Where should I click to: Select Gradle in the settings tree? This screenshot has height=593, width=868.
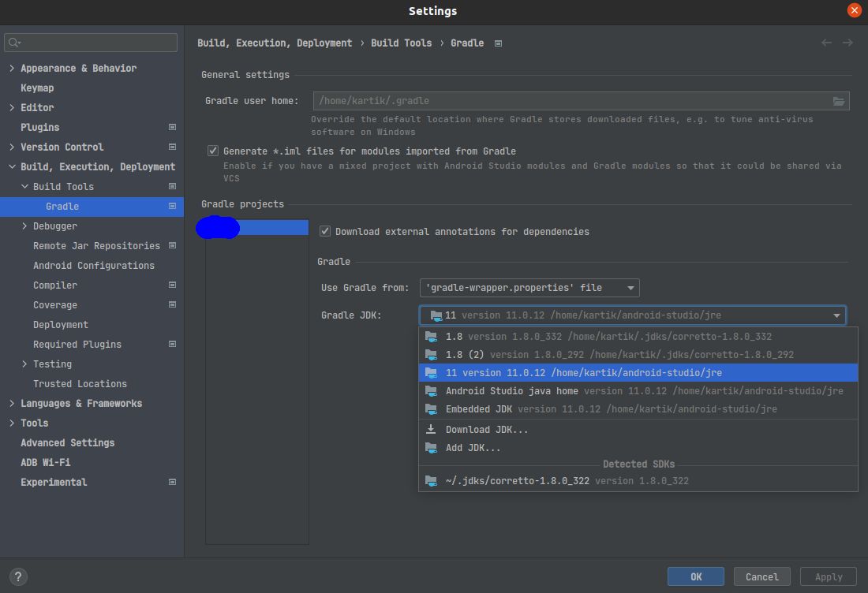tap(92, 207)
